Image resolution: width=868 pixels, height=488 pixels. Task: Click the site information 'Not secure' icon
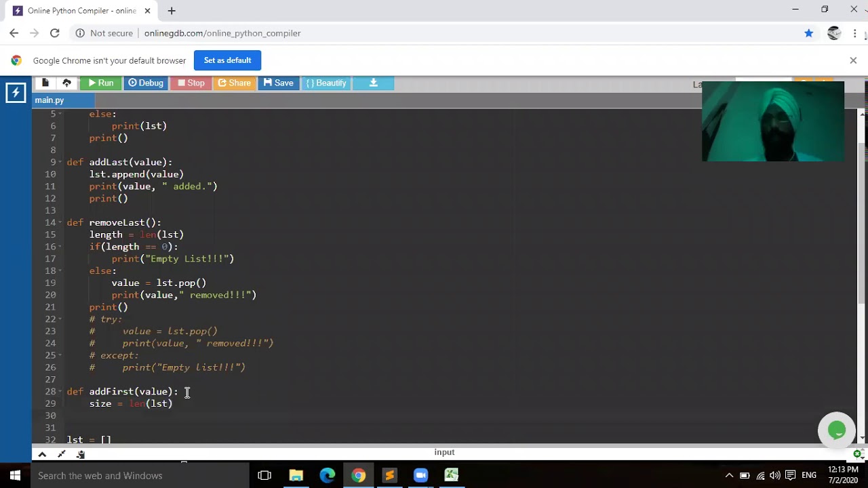click(x=80, y=33)
